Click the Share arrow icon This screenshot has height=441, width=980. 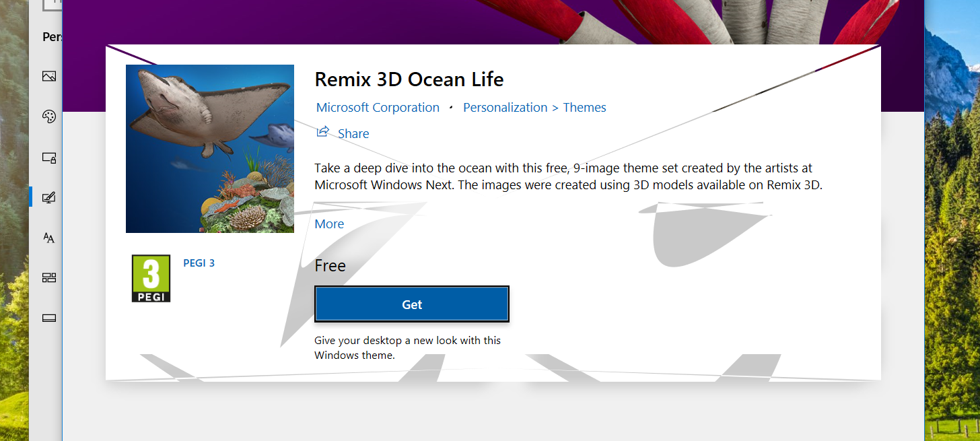(x=323, y=131)
